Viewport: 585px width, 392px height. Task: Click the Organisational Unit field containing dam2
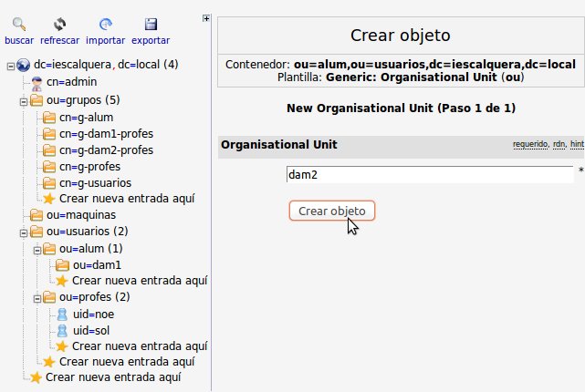click(430, 175)
